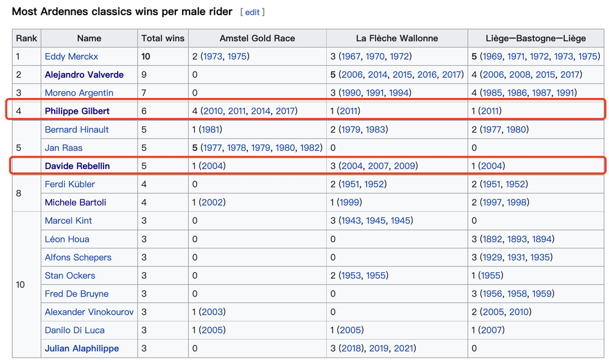The width and height of the screenshot is (609, 364).
Task: Open the Jan Raas link
Action: tap(63, 147)
